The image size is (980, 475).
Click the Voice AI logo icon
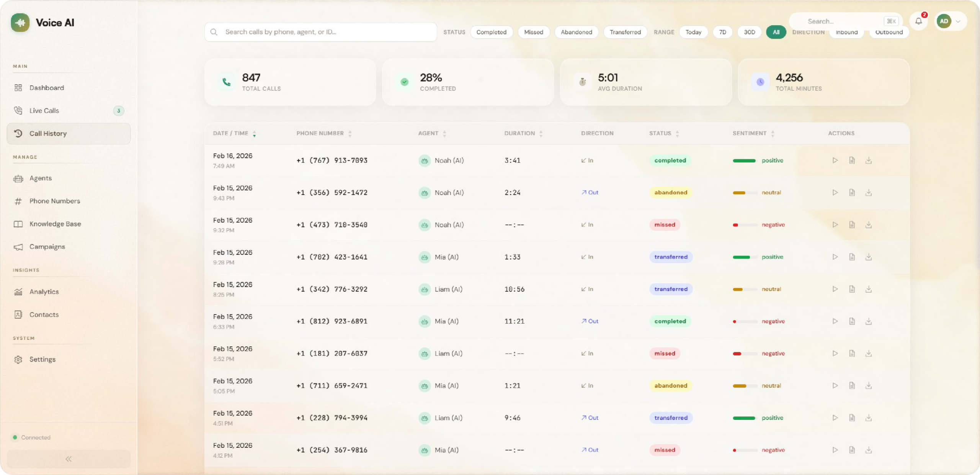pyautogui.click(x=20, y=23)
